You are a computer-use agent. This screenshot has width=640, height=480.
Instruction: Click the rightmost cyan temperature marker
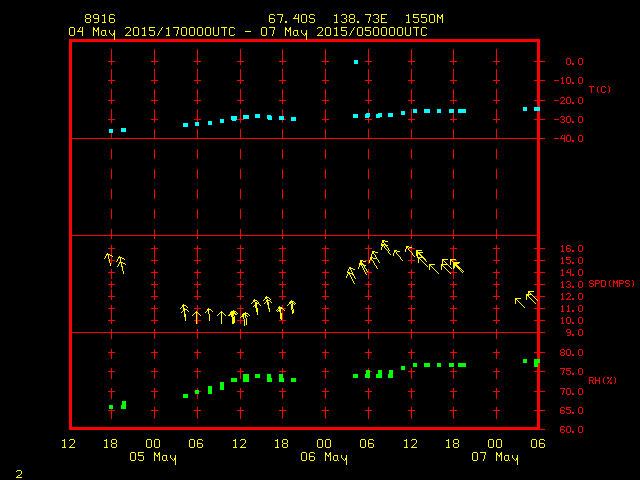coord(537,108)
